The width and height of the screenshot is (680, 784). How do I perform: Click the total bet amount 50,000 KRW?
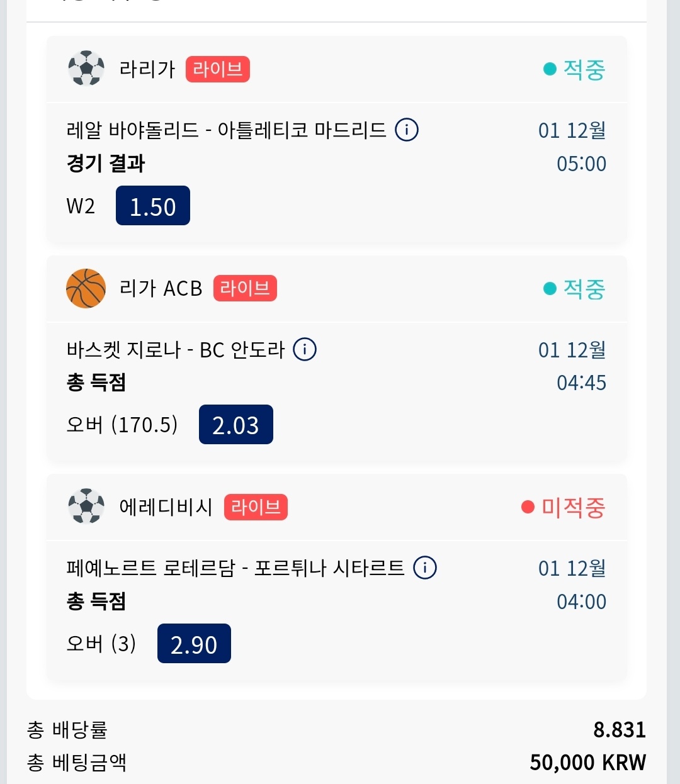[587, 763]
